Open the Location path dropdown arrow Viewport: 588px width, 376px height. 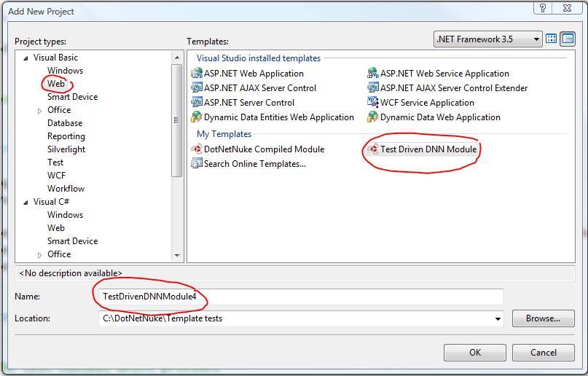498,318
